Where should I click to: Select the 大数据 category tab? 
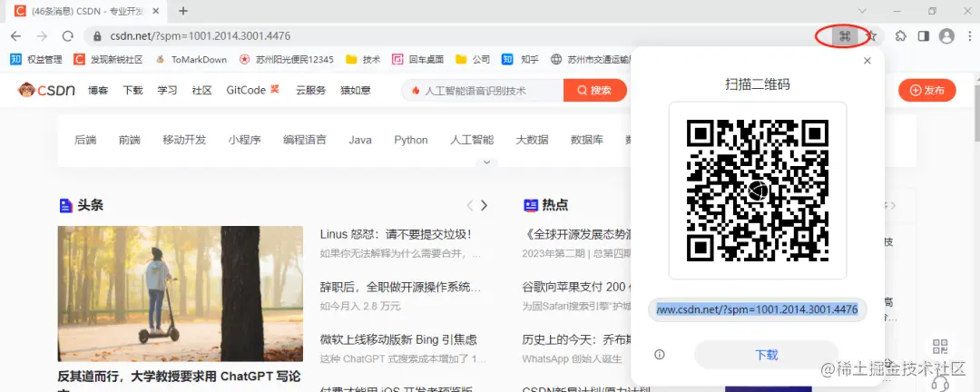point(532,140)
